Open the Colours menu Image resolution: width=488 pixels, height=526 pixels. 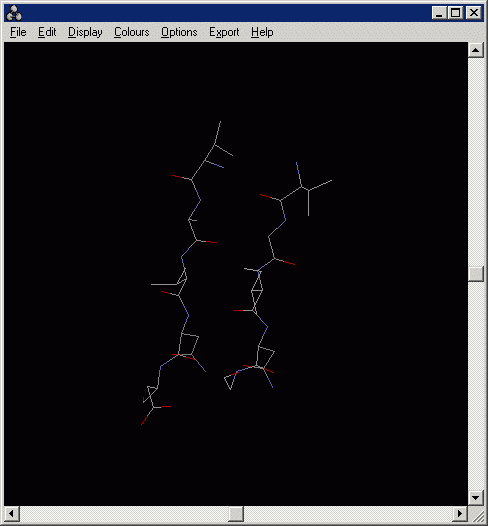pos(131,32)
